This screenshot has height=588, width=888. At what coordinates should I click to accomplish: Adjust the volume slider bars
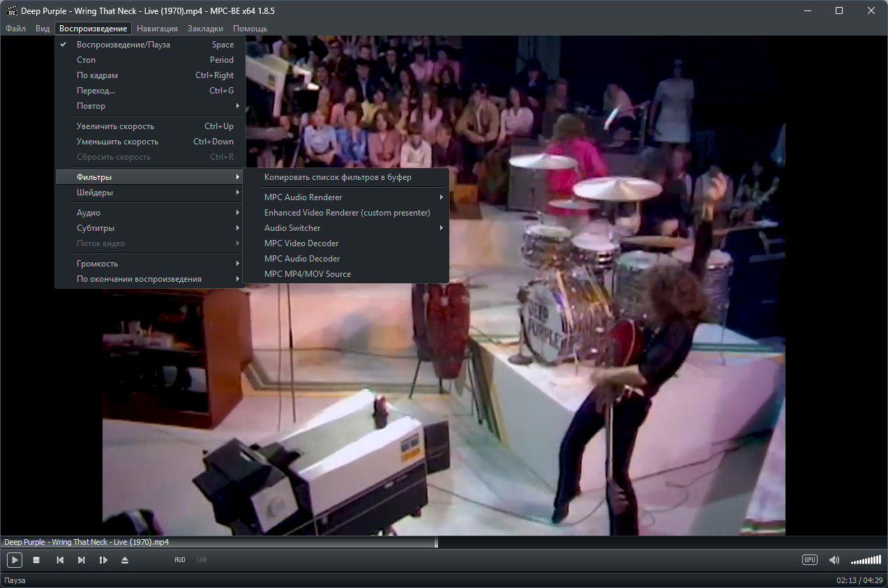coord(866,561)
